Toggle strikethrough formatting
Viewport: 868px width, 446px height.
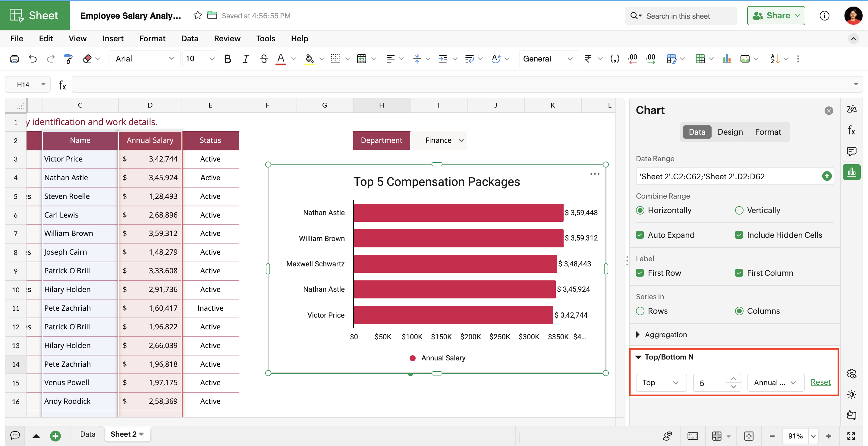tap(263, 59)
